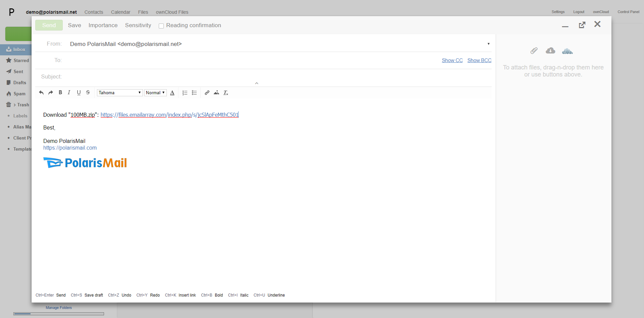The height and width of the screenshot is (318, 644).
Task: Click the Undo arrow in editor toolbar
Action: [41, 93]
